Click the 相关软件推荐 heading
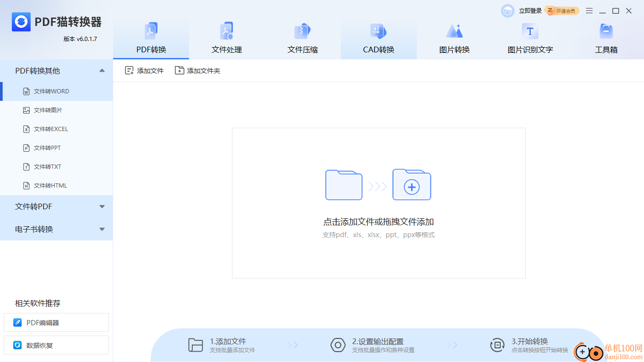This screenshot has width=644, height=362. coord(38,303)
